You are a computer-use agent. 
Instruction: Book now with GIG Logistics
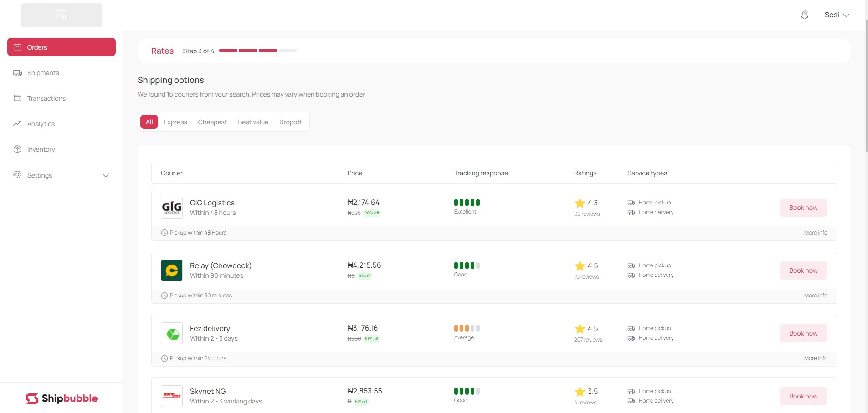point(803,208)
